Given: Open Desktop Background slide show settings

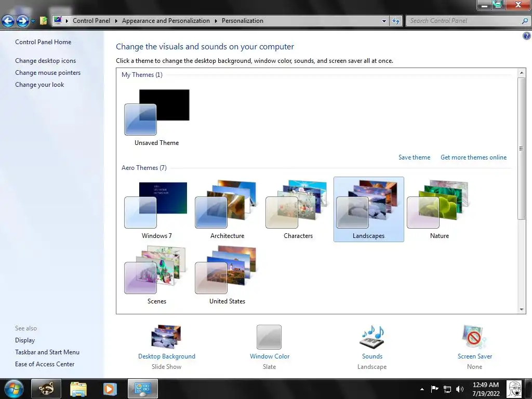Looking at the screenshot, I should point(166,337).
